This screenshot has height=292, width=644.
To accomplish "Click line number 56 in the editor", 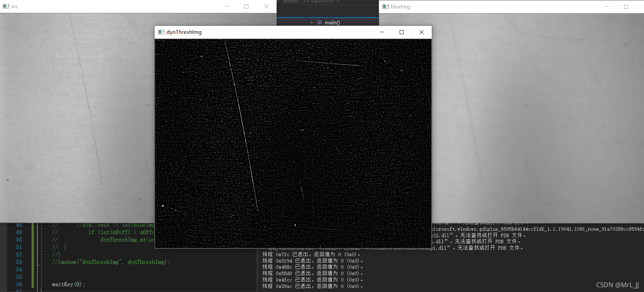I will 19,285.
